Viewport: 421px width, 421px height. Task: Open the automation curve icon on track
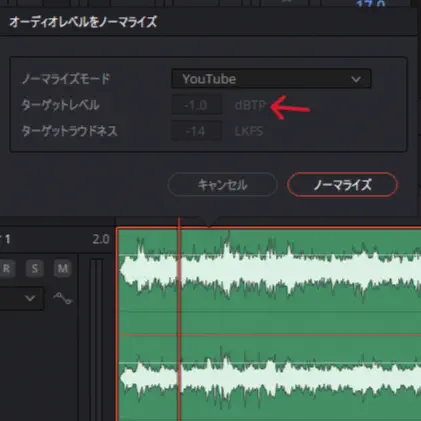coord(63,298)
